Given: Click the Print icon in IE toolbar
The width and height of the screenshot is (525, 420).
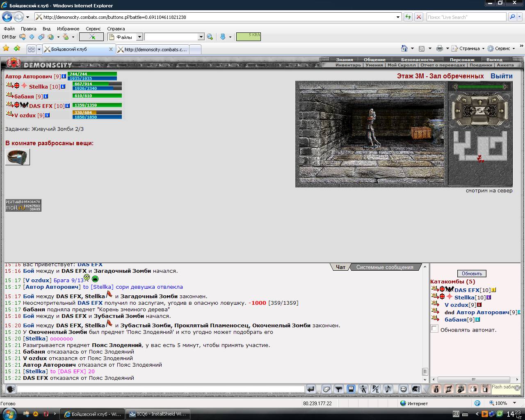Looking at the screenshot, I should [440, 48].
